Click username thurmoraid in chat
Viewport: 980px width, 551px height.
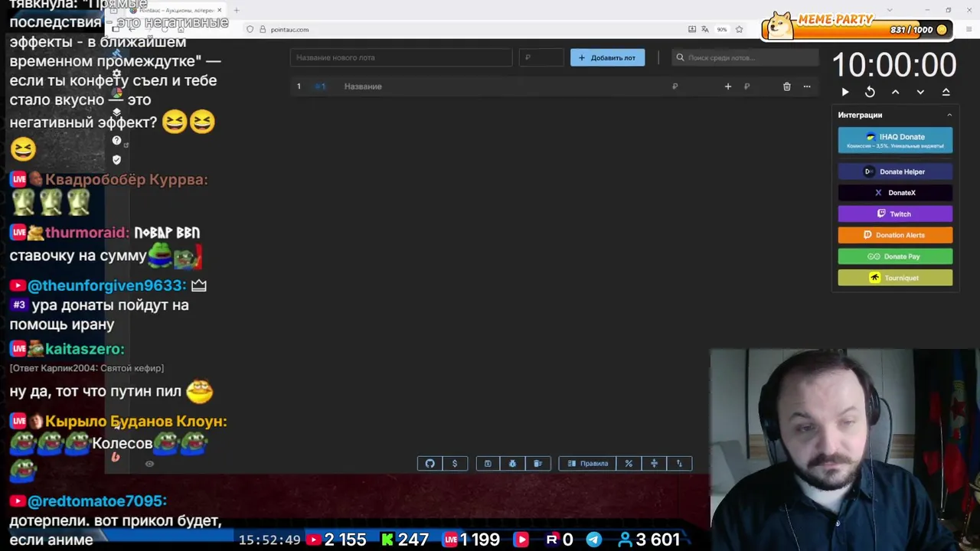coord(87,233)
